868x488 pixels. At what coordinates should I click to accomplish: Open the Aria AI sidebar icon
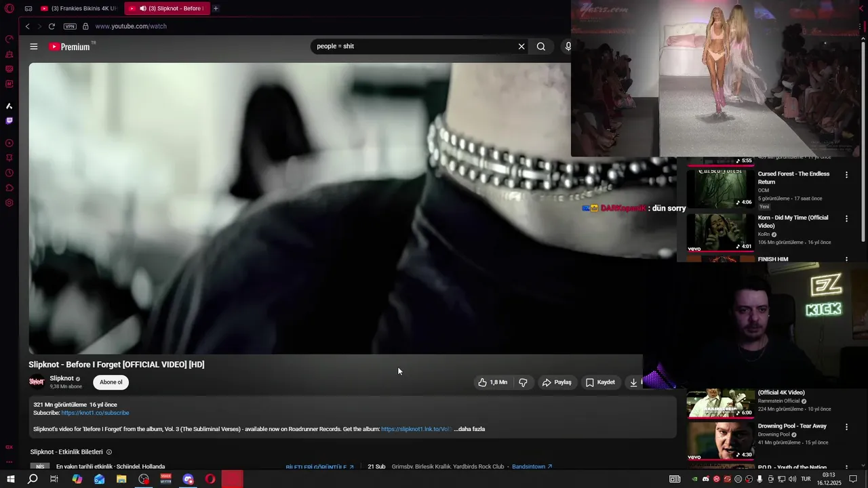(x=9, y=106)
